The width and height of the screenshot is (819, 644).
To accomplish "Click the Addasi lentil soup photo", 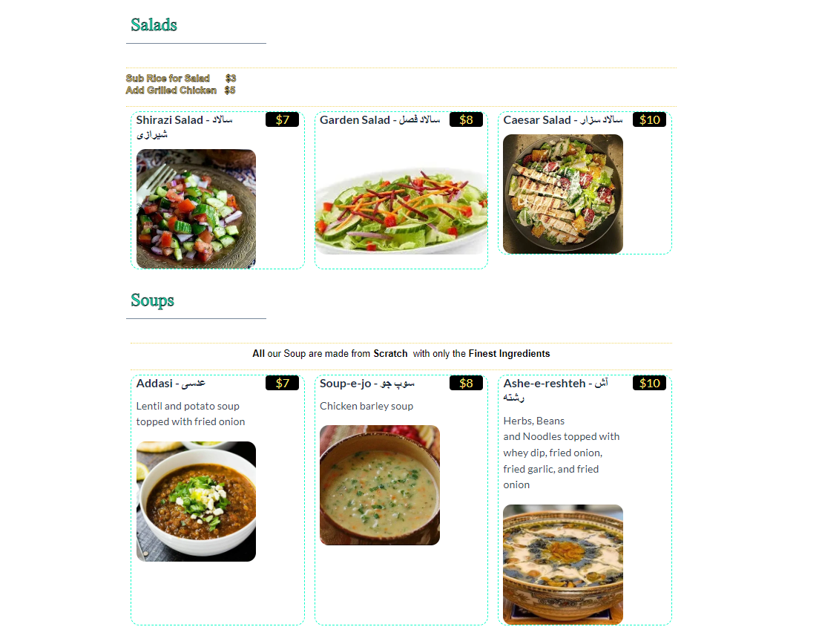I will pos(196,502).
